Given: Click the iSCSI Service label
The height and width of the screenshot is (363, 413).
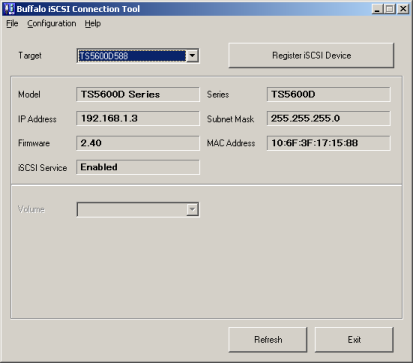Looking at the screenshot, I should (x=42, y=168).
